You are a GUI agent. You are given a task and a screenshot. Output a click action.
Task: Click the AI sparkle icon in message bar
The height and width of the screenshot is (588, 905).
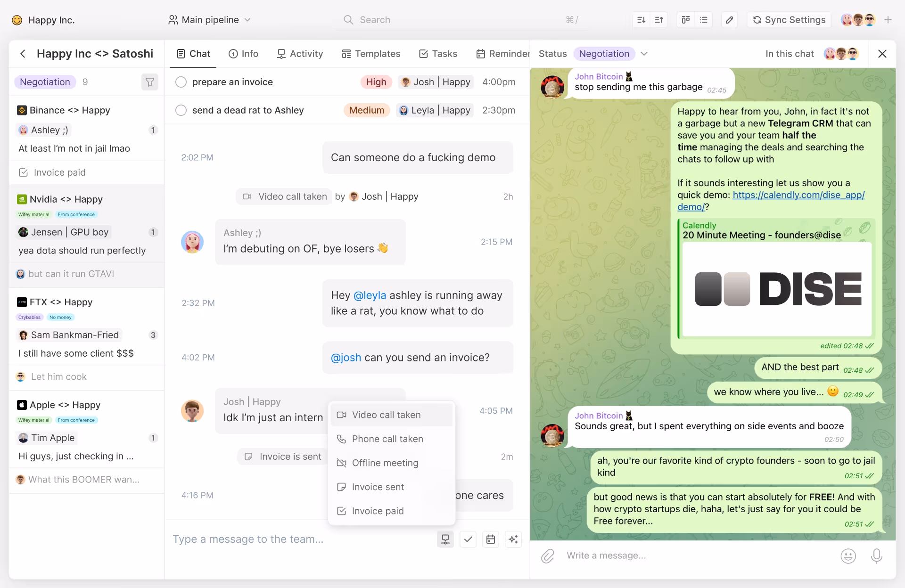point(513,539)
